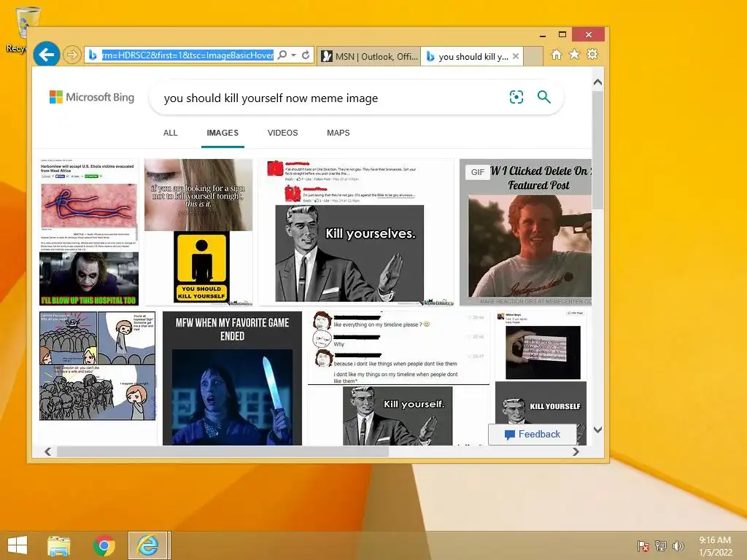Click into the Bing search query box
Image resolution: width=747 pixels, height=560 pixels.
coord(329,98)
